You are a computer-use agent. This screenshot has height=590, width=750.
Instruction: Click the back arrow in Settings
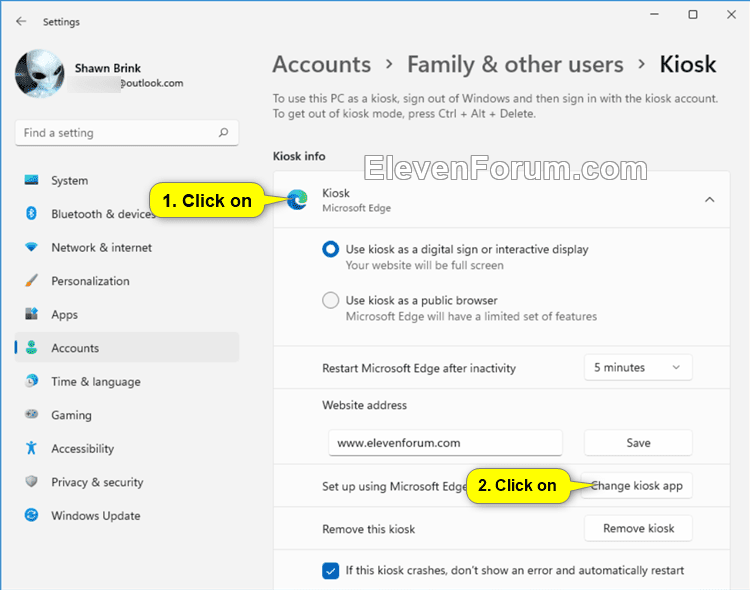[x=21, y=22]
